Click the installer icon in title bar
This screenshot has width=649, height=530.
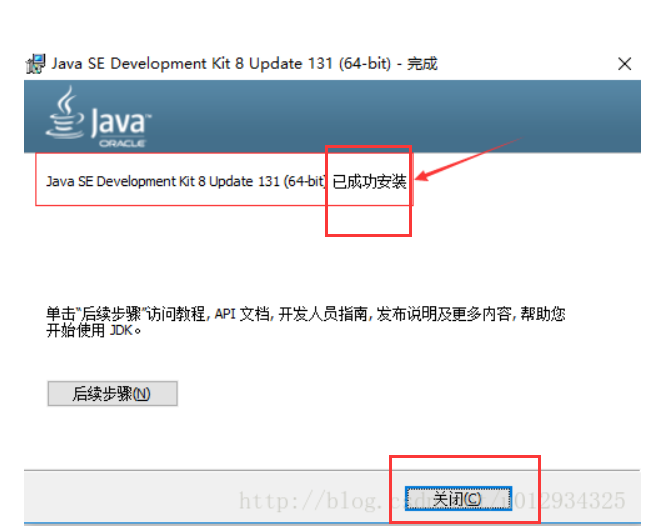36,64
